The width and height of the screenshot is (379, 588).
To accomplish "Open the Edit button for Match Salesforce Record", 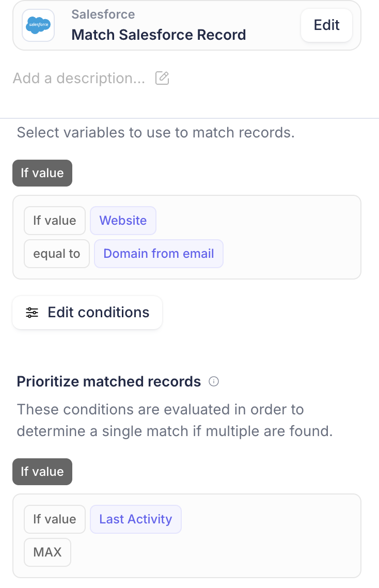I will click(326, 25).
